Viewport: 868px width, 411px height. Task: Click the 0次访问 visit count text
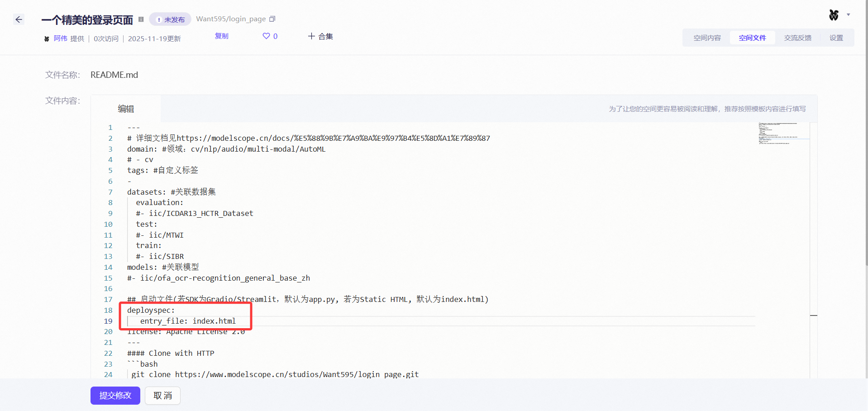(106, 39)
